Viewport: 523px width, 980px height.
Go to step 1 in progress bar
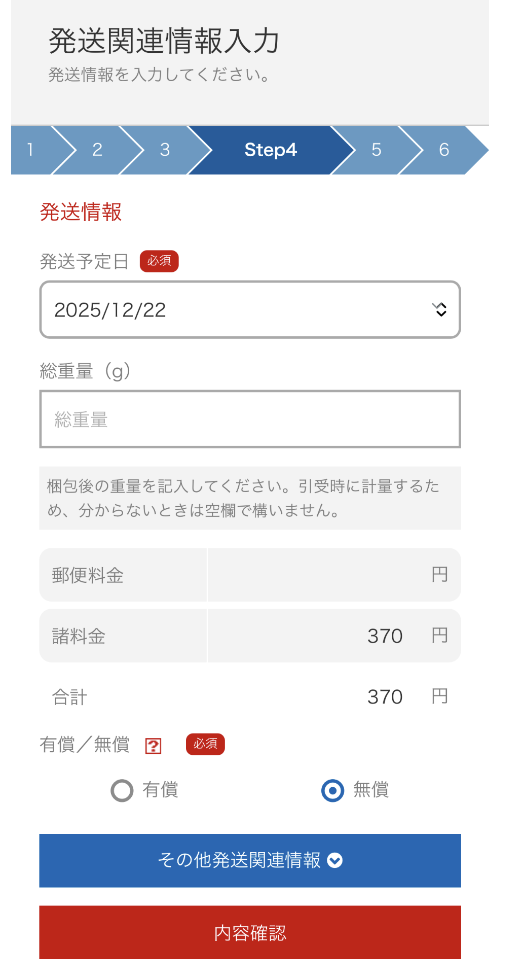[31, 150]
